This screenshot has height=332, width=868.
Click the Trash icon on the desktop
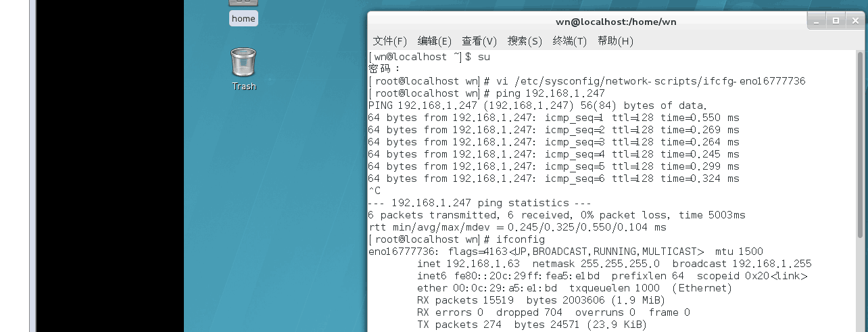pos(243,62)
